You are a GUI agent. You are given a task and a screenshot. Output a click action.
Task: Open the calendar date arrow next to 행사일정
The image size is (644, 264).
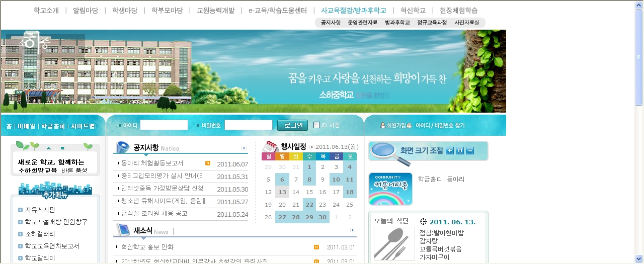pyautogui.click(x=312, y=147)
